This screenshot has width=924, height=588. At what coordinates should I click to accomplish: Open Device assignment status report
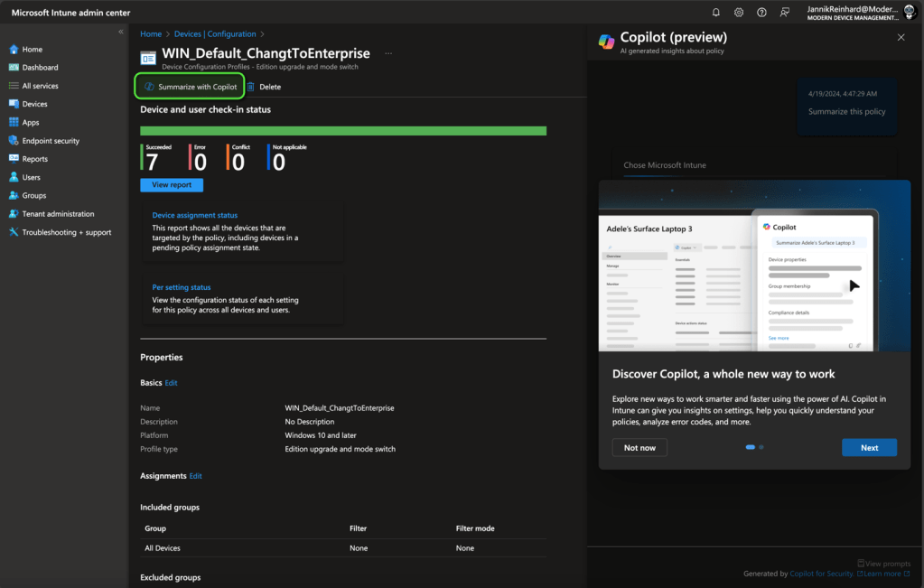(195, 215)
